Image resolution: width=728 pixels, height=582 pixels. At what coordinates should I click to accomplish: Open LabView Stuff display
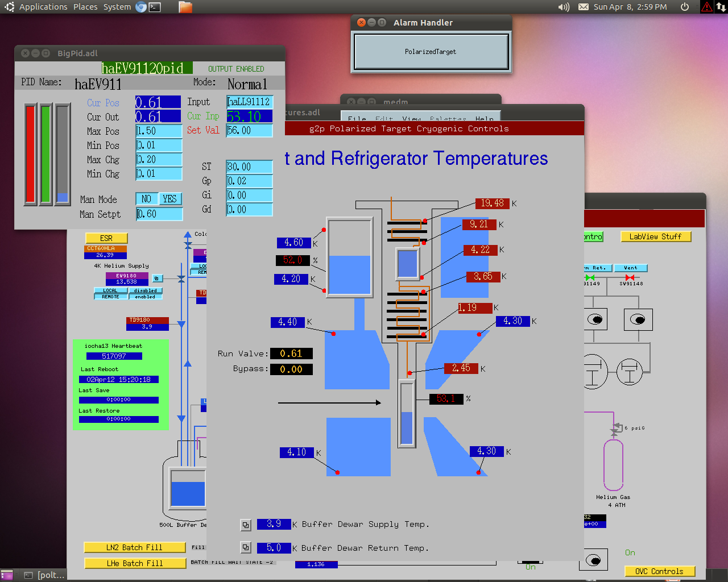(656, 236)
